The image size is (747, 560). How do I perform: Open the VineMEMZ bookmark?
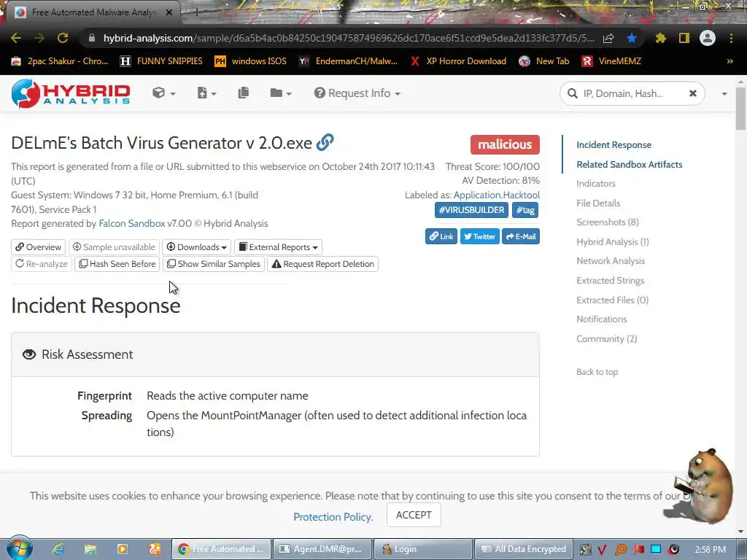pos(612,61)
